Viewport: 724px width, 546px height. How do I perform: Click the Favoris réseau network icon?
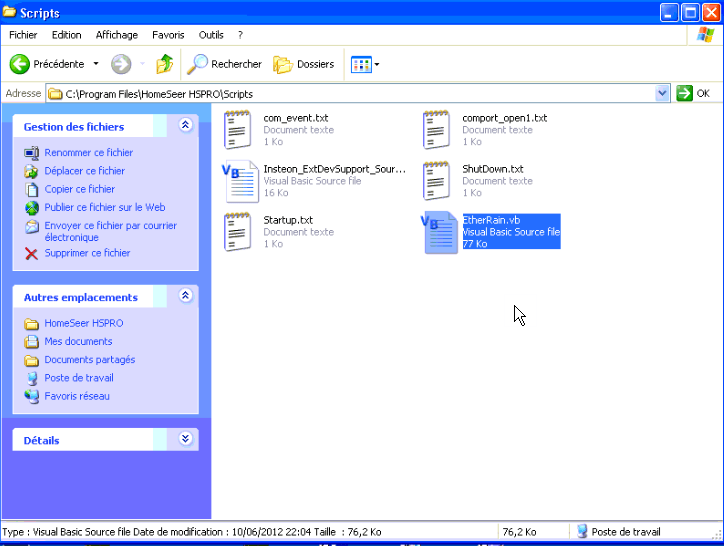tap(31, 396)
